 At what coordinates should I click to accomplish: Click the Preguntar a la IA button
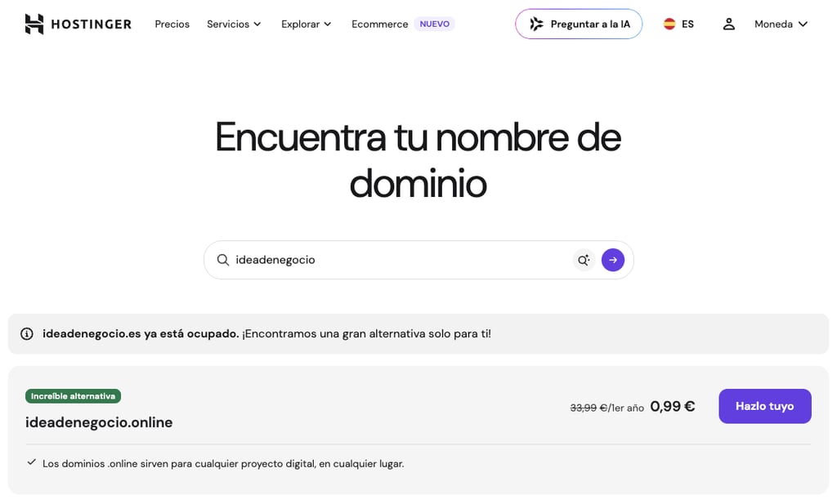pyautogui.click(x=579, y=24)
